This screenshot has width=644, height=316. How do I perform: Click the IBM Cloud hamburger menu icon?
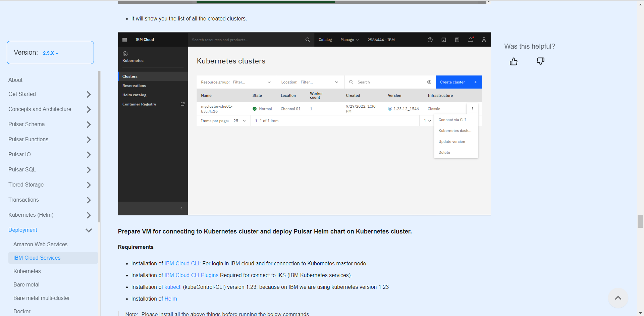(x=125, y=40)
